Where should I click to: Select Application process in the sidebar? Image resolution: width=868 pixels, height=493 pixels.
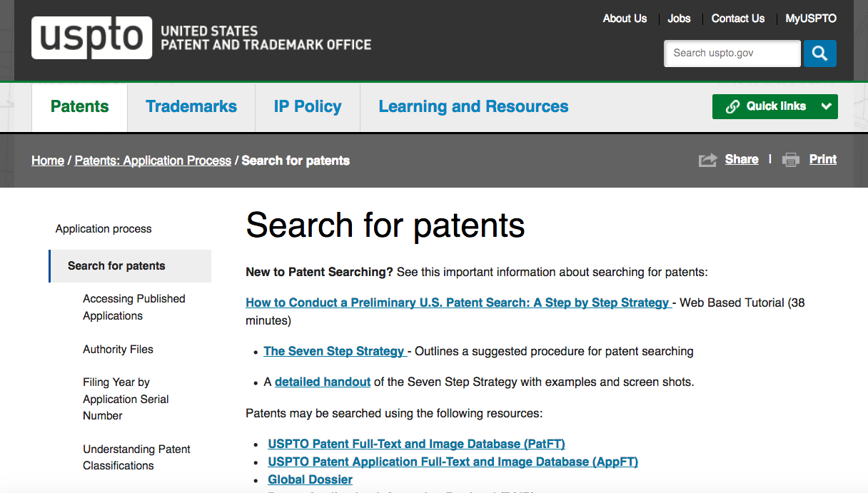click(x=104, y=229)
